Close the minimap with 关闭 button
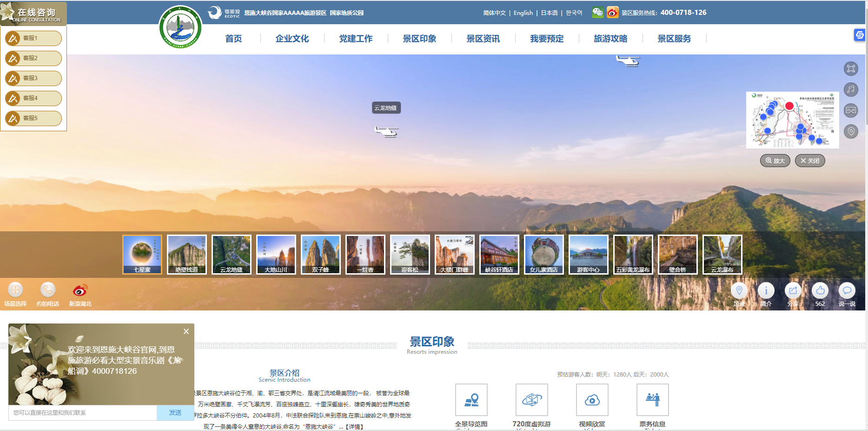 810,161
